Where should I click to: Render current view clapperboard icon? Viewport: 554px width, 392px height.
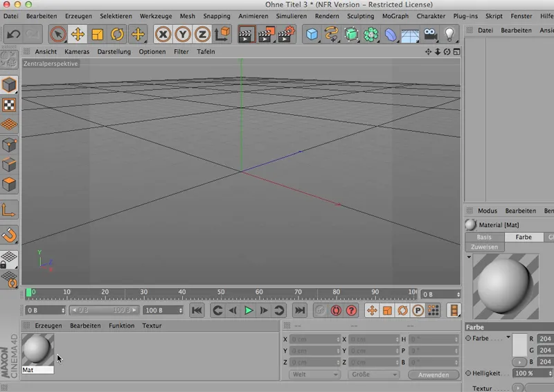click(247, 35)
